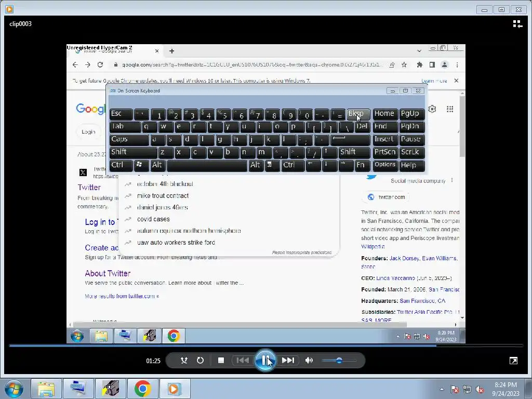Open the Chrome three-dot menu
532x399 pixels.
pos(457,65)
